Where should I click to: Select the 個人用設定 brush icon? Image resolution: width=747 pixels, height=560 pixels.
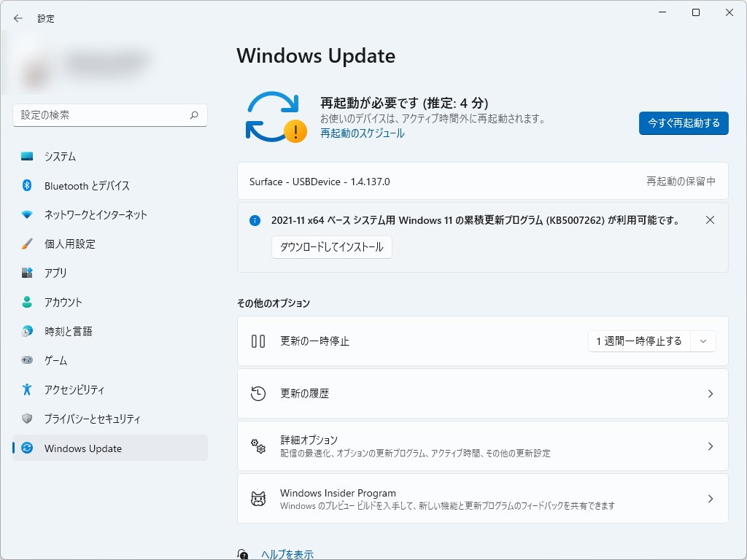coord(25,244)
